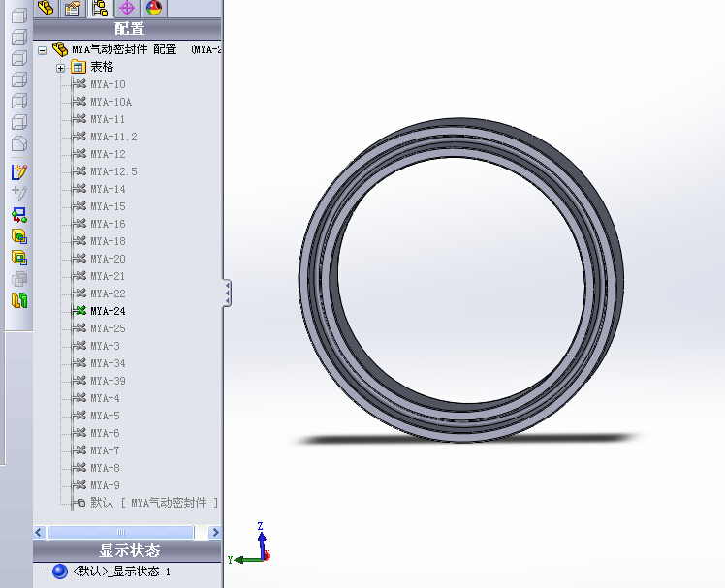725x588 pixels.
Task: Select configuration MYA-3
Action: (105, 346)
